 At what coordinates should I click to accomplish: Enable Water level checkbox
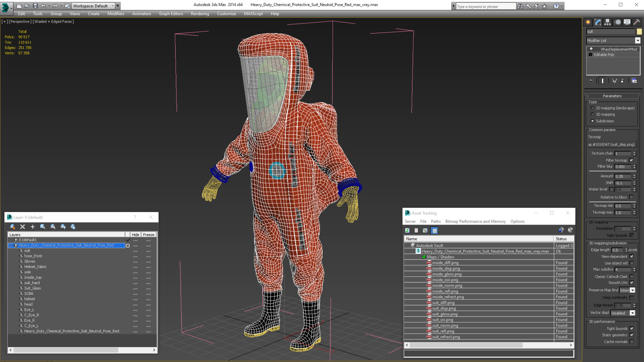pyautogui.click(x=611, y=189)
